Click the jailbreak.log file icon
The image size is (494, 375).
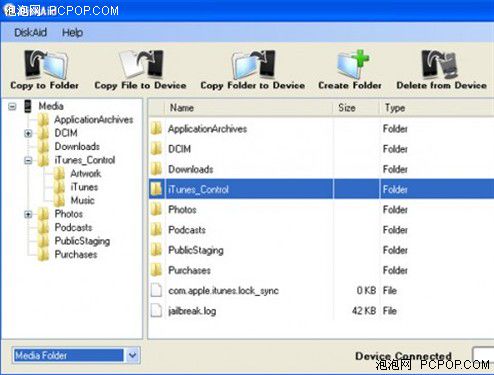click(156, 311)
